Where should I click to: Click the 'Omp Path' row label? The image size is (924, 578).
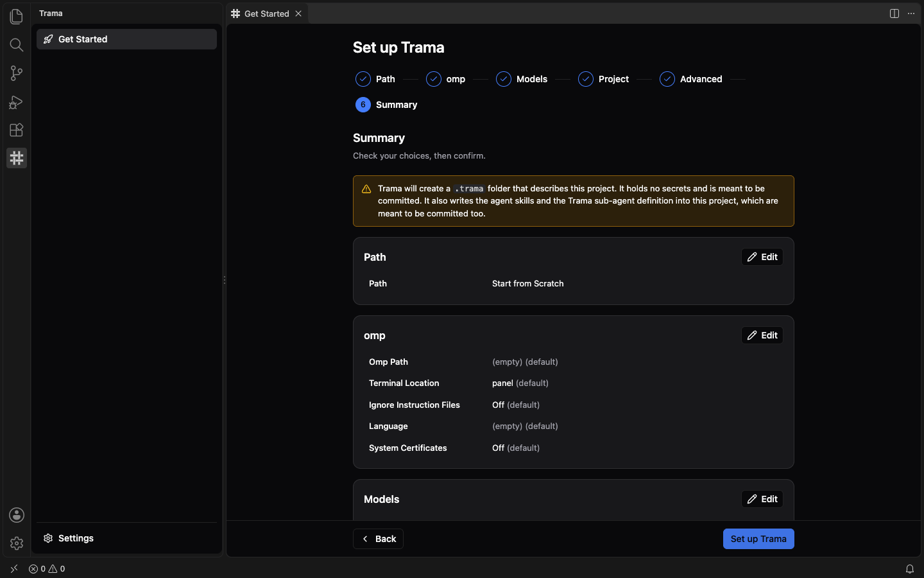388,362
